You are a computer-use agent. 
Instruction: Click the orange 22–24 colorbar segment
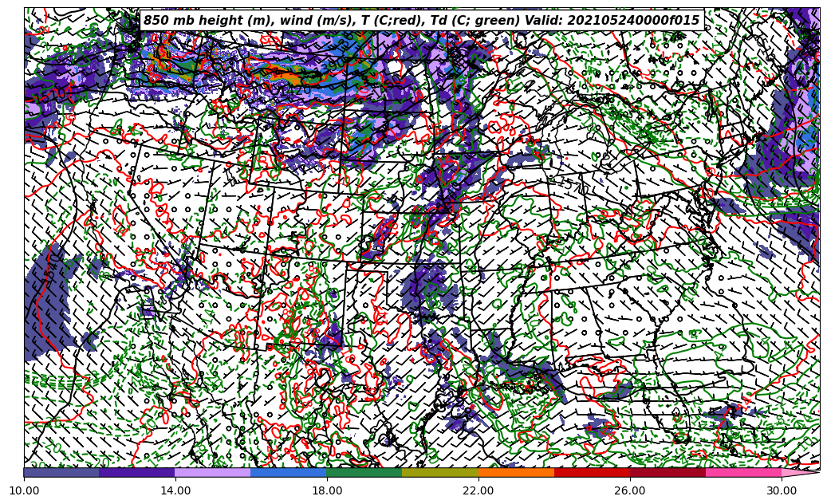coord(516,472)
